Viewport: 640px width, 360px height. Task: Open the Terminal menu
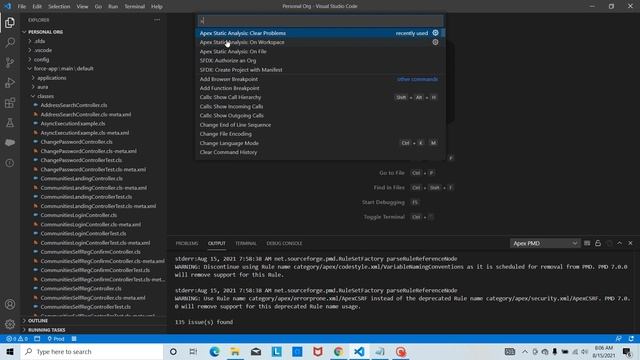(135, 7)
